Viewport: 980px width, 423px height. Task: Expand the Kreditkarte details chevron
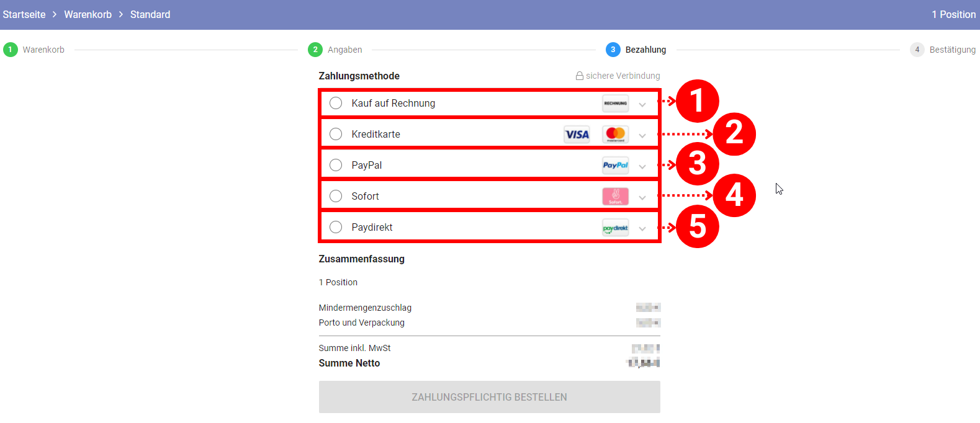coord(642,136)
